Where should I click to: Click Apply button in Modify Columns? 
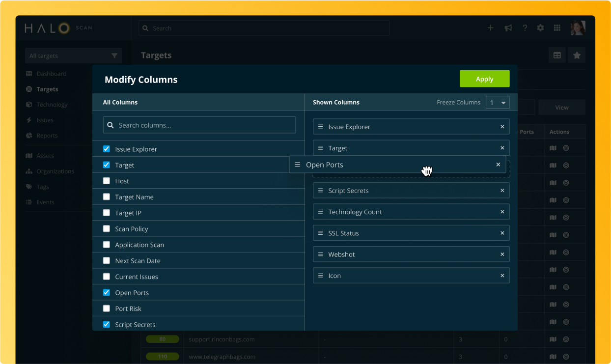pyautogui.click(x=484, y=79)
